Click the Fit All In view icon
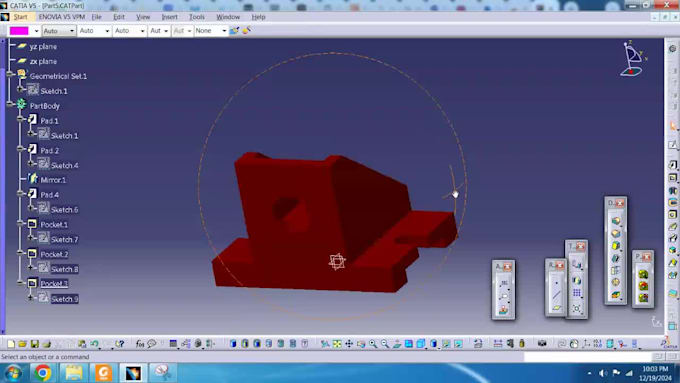Screen dimensions: 680x383 coord(337,344)
